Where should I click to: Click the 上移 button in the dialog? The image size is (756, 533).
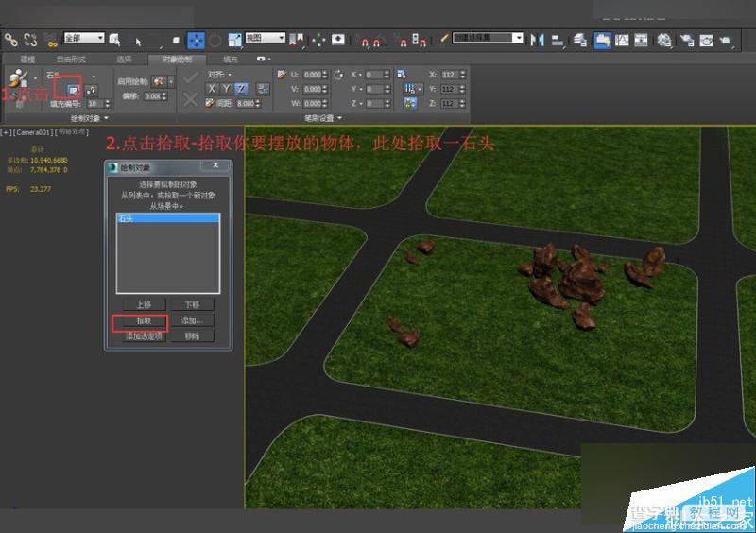[144, 304]
